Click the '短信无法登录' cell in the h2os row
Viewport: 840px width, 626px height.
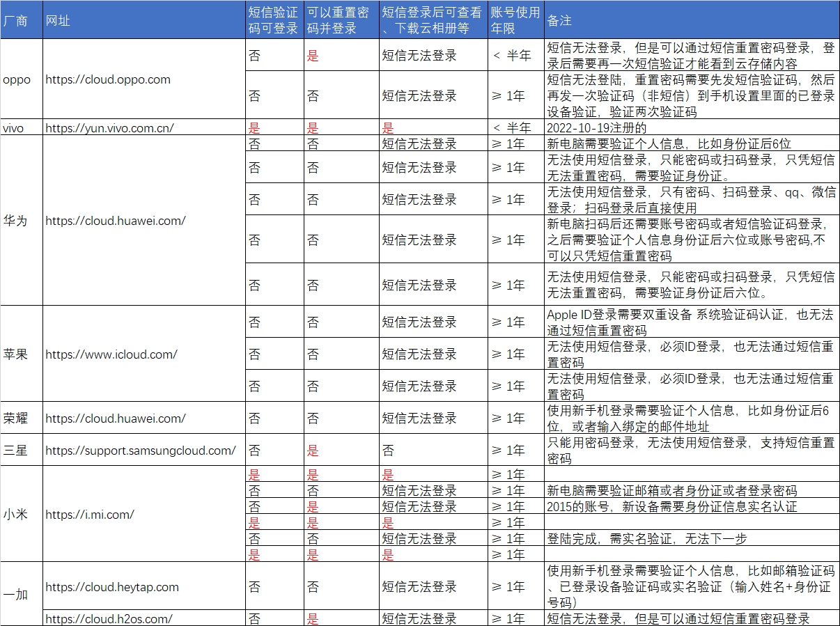pos(433,618)
